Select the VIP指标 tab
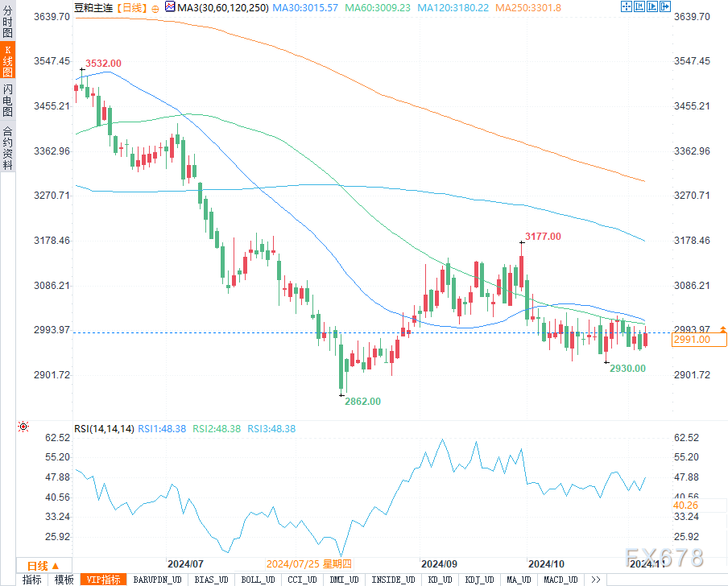This screenshot has width=728, height=586. pos(102,580)
